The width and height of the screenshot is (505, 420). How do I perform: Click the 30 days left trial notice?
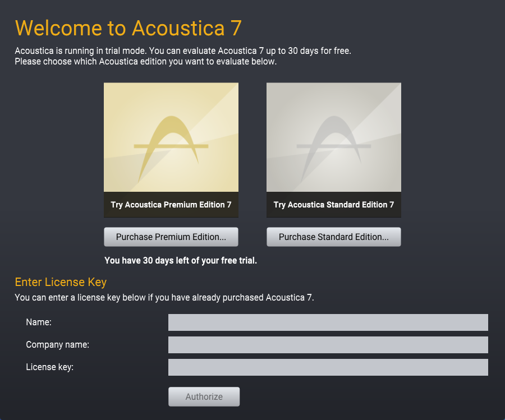181,260
